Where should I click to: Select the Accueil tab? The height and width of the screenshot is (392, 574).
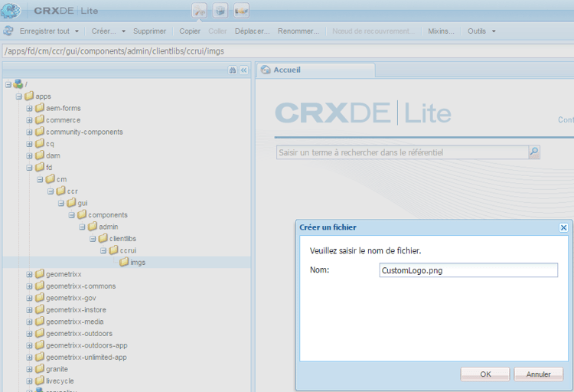(x=315, y=70)
